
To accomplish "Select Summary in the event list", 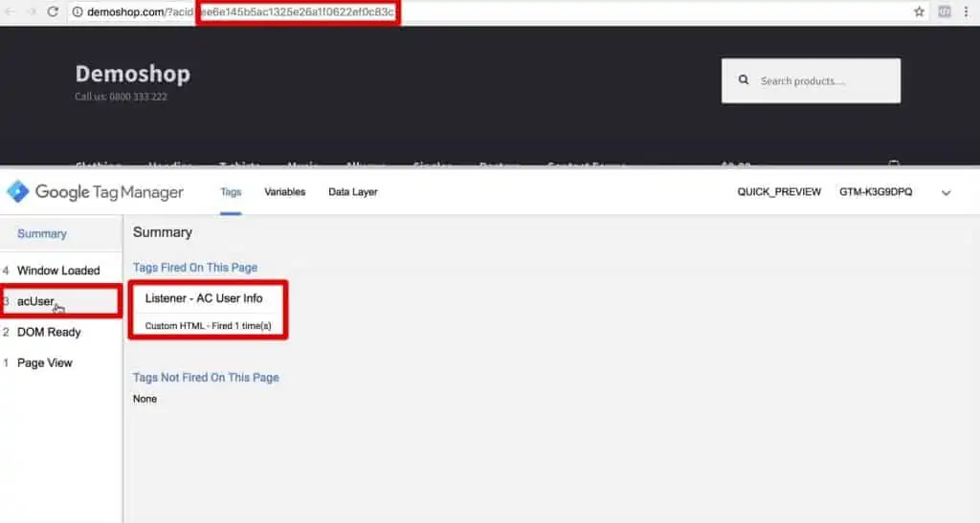I will pyautogui.click(x=61, y=233).
